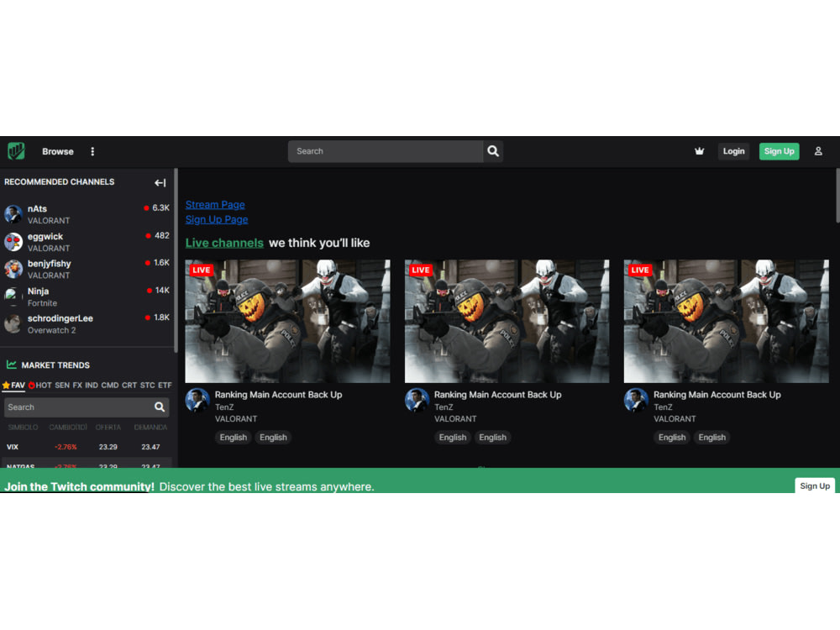
Task: Open the Stream Page link
Action: click(215, 205)
